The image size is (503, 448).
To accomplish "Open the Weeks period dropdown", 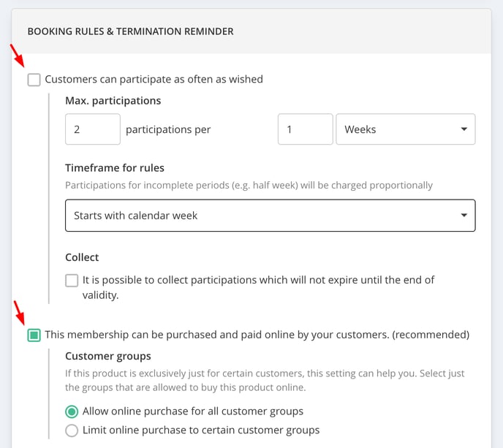I will pos(406,129).
